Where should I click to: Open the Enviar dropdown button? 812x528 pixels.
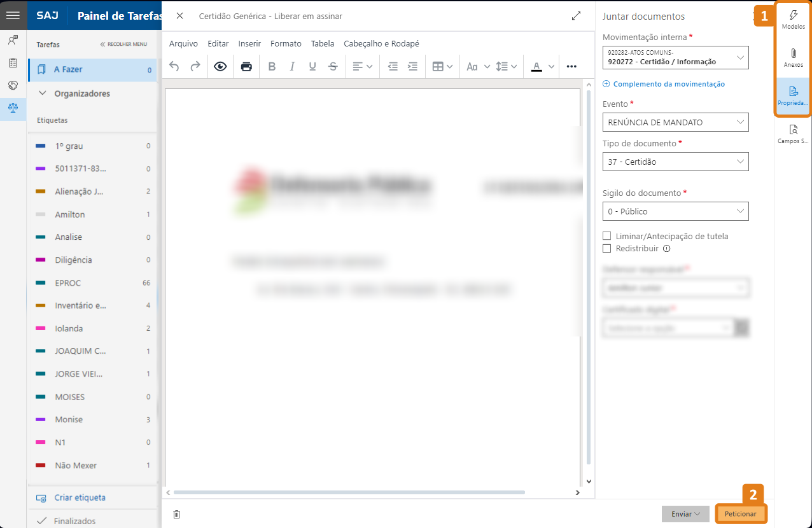tap(685, 514)
